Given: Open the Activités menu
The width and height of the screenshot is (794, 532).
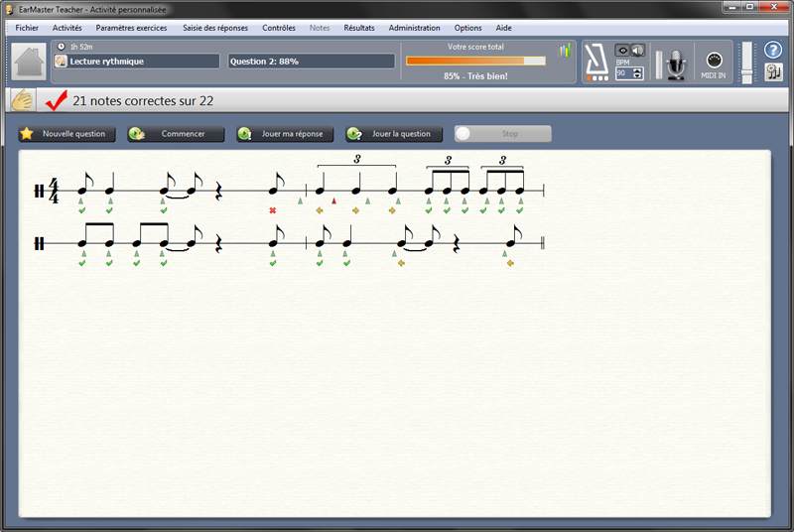Looking at the screenshot, I should (66, 28).
